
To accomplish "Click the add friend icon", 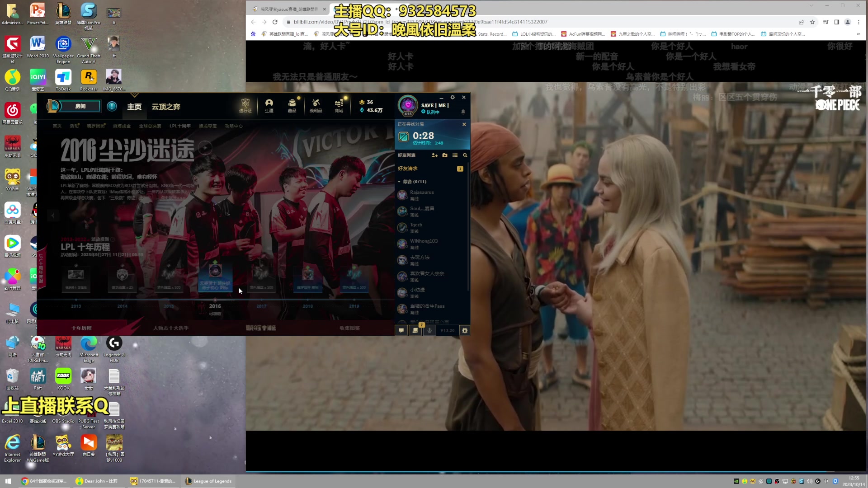I will 434,155.
